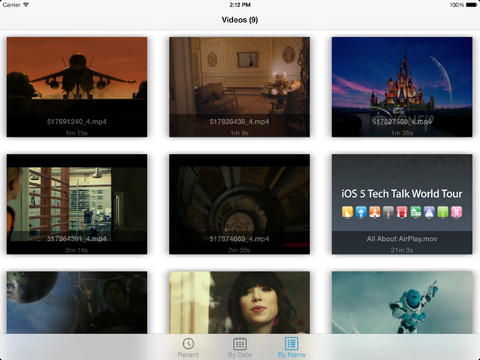Click the Recent tab label
This screenshot has width=480, height=360.
188,355
